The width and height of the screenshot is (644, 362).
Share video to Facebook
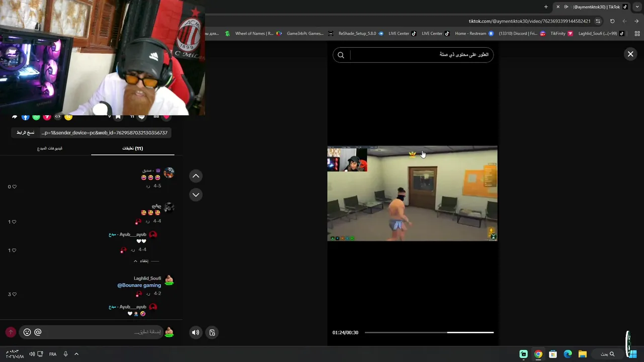point(25,117)
